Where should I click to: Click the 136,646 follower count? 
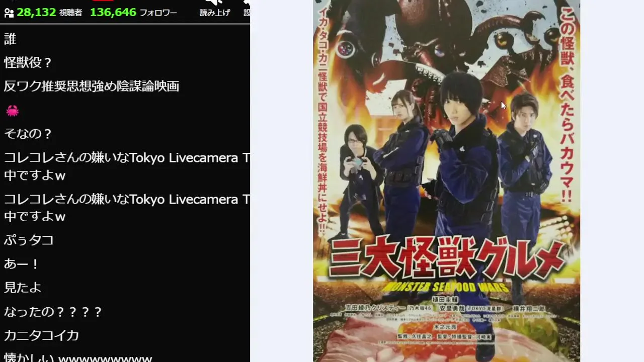coord(113,13)
